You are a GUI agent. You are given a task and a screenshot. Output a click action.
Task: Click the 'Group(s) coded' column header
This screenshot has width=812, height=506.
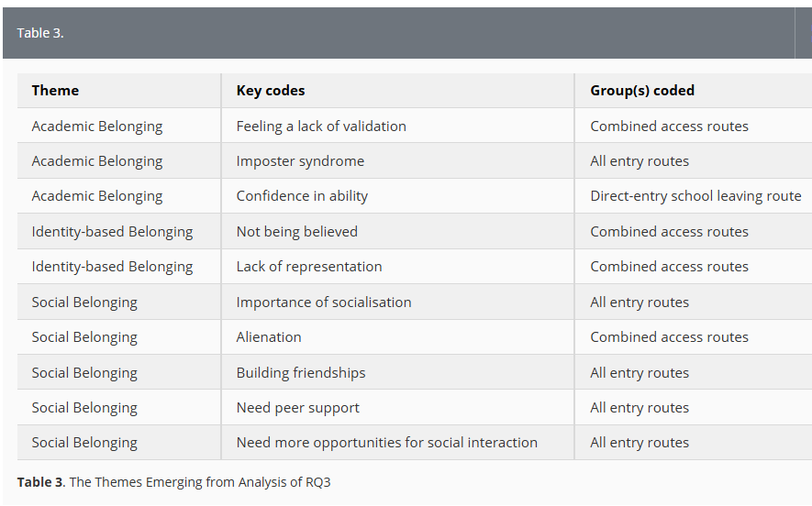click(x=642, y=91)
